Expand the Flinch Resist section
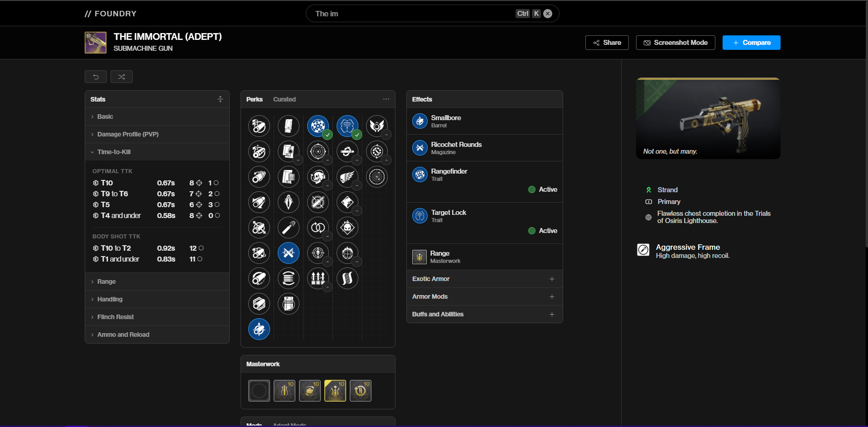The width and height of the screenshot is (868, 427). [157, 317]
